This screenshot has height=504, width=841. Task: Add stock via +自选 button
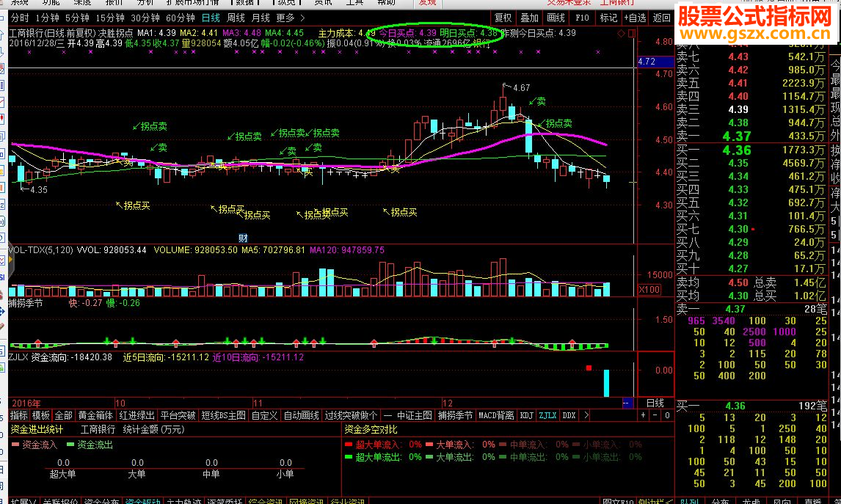pyautogui.click(x=635, y=18)
